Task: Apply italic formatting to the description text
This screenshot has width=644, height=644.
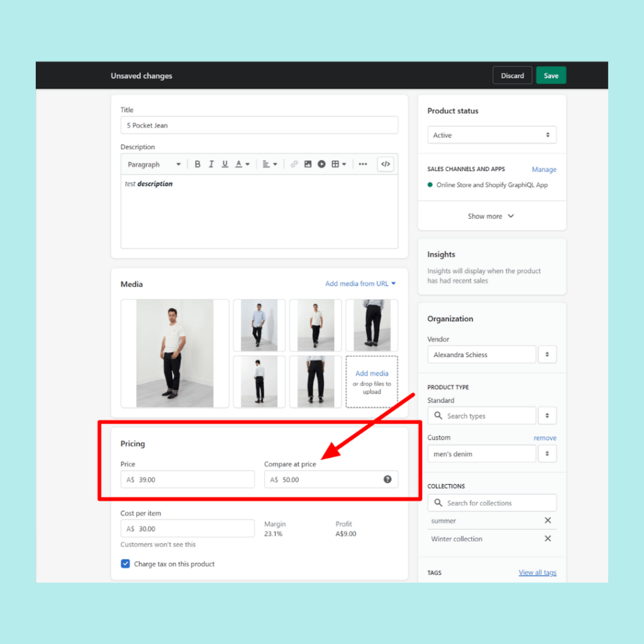Action: pyautogui.click(x=211, y=164)
